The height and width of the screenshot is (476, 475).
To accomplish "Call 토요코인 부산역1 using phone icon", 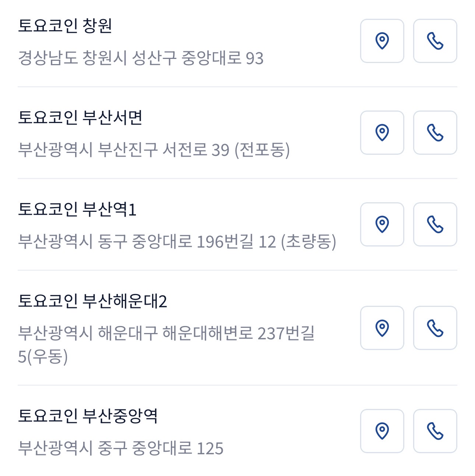I will click(435, 224).
